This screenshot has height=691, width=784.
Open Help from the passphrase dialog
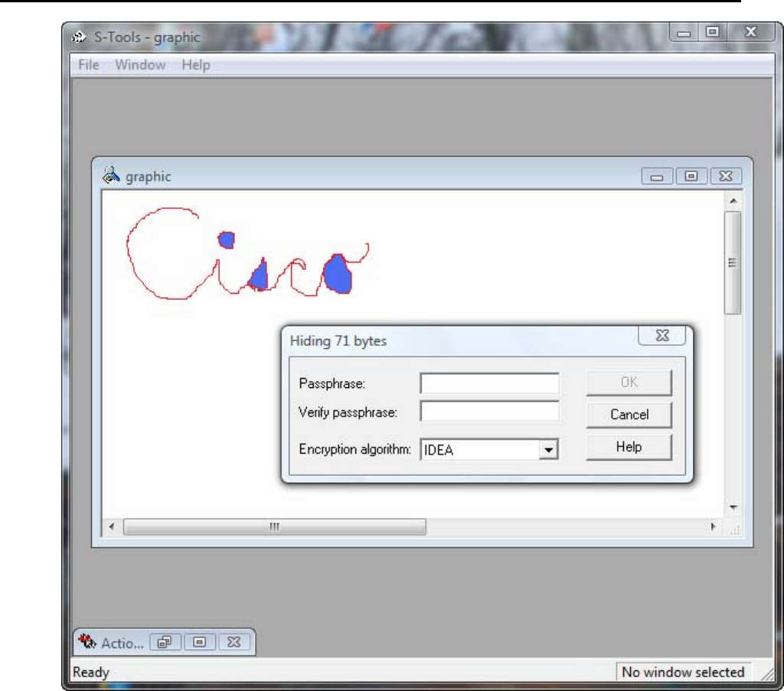[x=629, y=447]
